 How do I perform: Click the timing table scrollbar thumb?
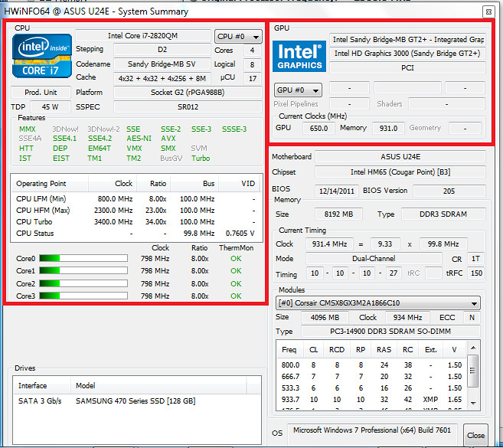[x=472, y=371]
